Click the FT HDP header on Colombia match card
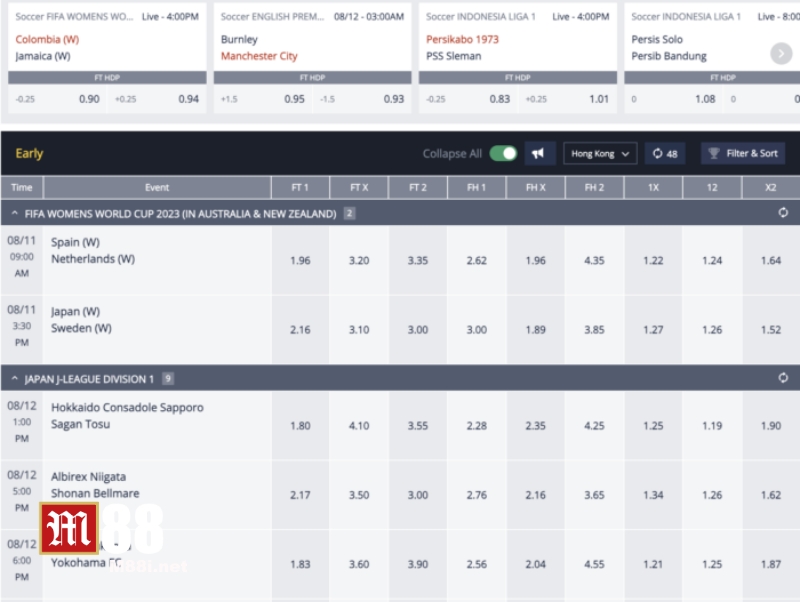The height and width of the screenshot is (602, 800). [107, 76]
